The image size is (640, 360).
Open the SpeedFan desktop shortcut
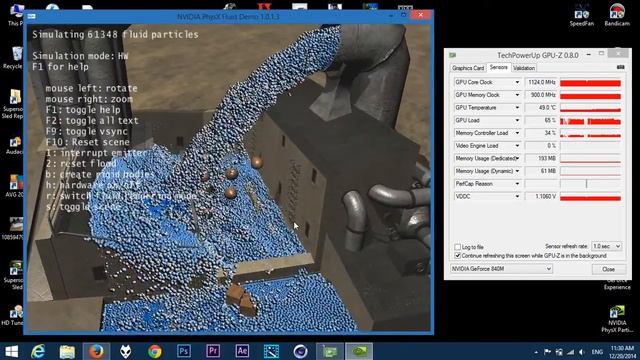(582, 16)
